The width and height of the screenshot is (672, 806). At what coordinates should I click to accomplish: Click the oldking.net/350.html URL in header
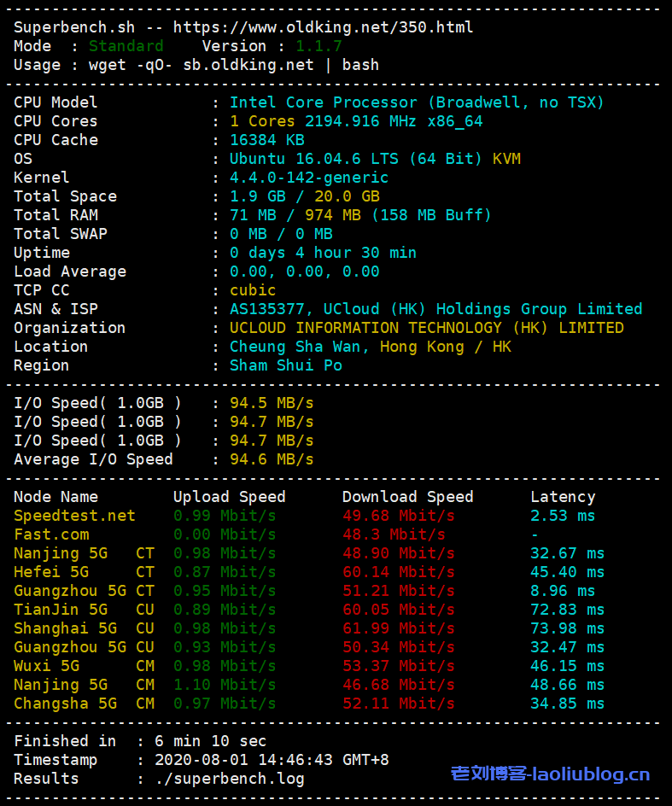point(323,27)
